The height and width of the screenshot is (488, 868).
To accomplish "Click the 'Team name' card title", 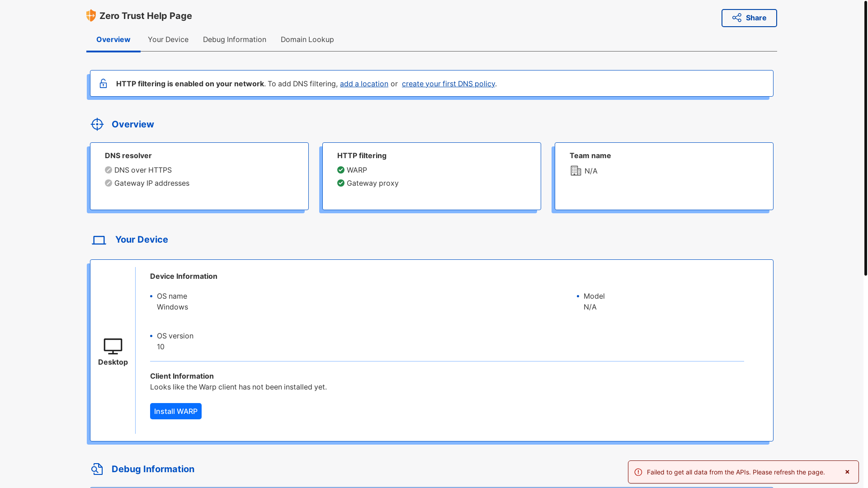I will 590,155.
